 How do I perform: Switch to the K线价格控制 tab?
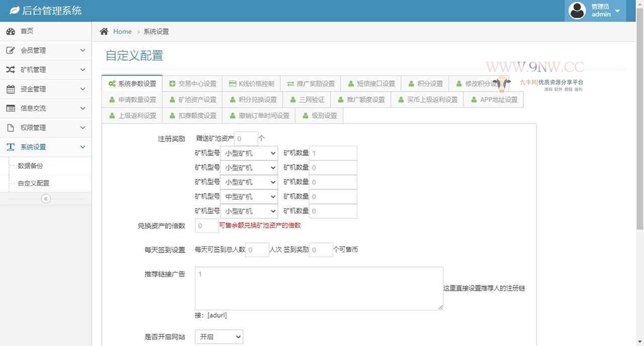pyautogui.click(x=253, y=83)
